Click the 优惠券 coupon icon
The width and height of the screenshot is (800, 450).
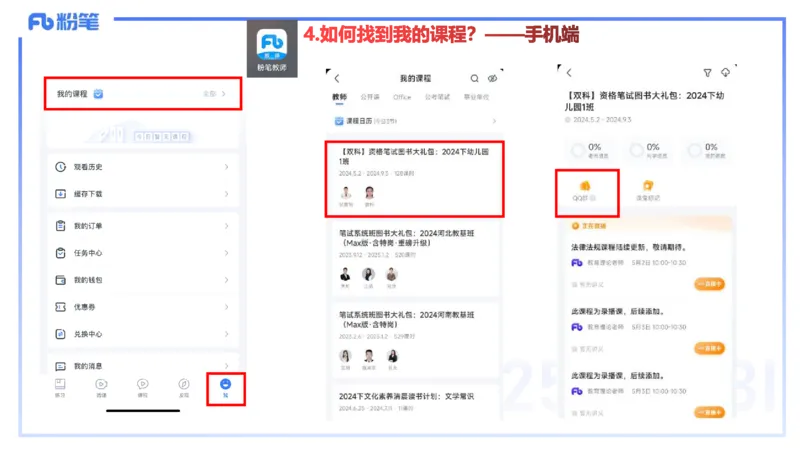[x=60, y=307]
